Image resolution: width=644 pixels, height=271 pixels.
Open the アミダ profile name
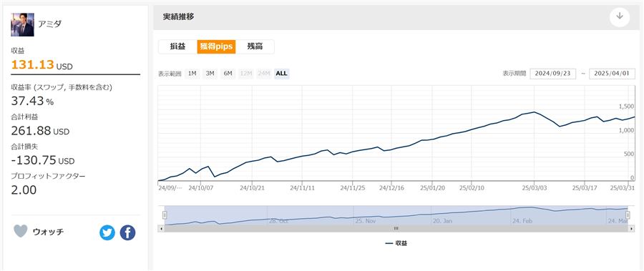click(x=50, y=24)
